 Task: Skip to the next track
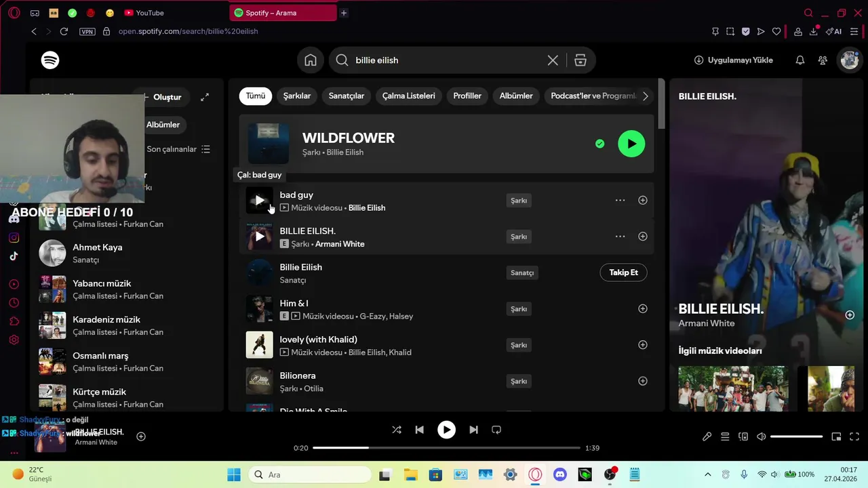pyautogui.click(x=473, y=430)
